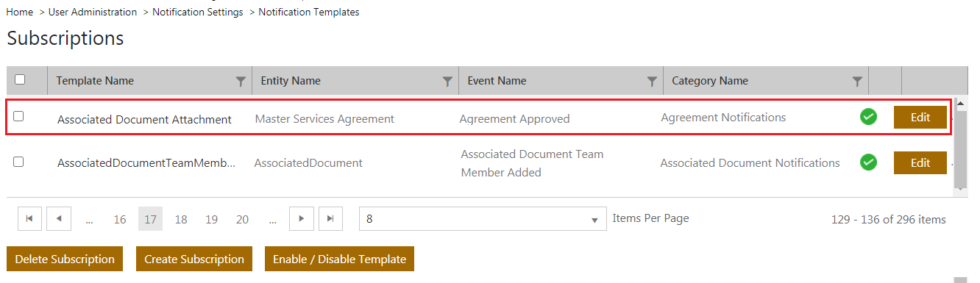
Task: Expand the Items Per Page dropdown
Action: click(x=483, y=219)
